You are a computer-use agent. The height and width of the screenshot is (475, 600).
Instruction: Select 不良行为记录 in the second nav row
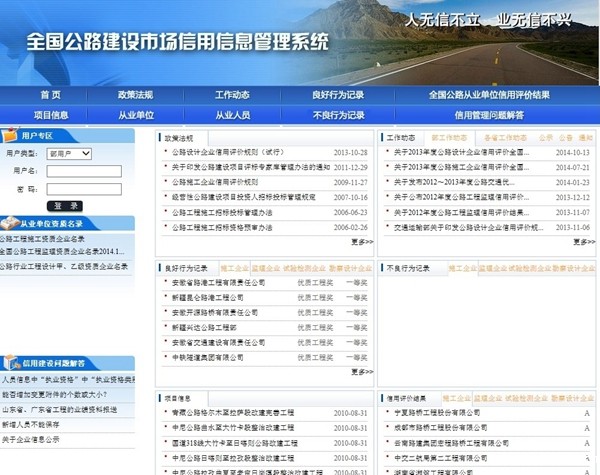[x=338, y=115]
